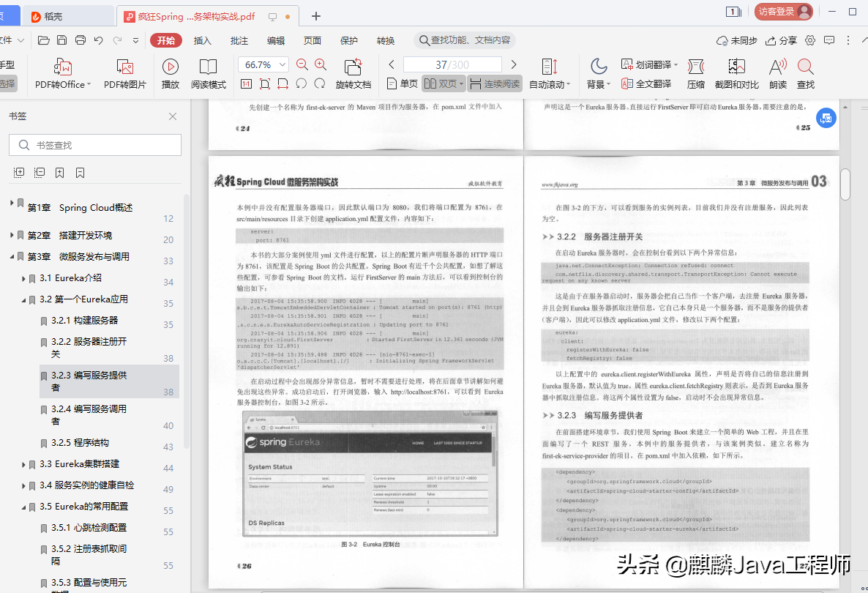Expand 3.1 Eureka介绍 bookmark
The height and width of the screenshot is (593, 868).
[x=23, y=278]
